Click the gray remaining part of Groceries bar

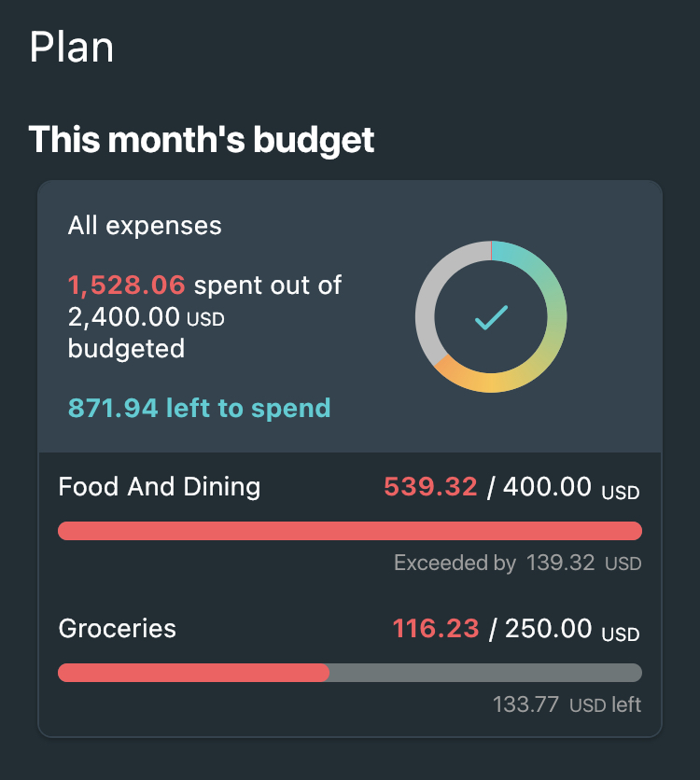coord(485,673)
